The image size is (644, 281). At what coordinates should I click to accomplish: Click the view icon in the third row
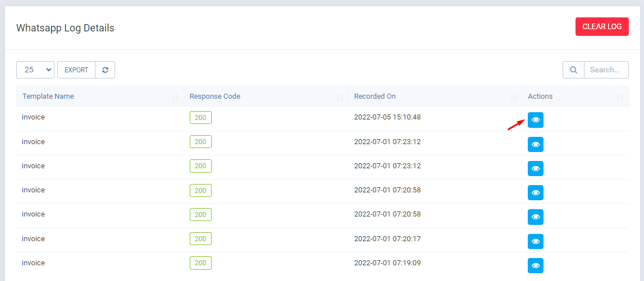tap(535, 168)
